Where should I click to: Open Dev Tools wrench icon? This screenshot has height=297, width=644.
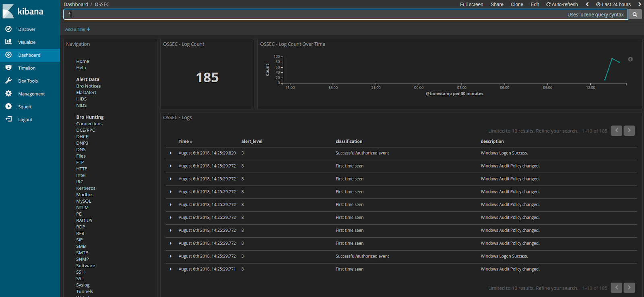click(8, 81)
